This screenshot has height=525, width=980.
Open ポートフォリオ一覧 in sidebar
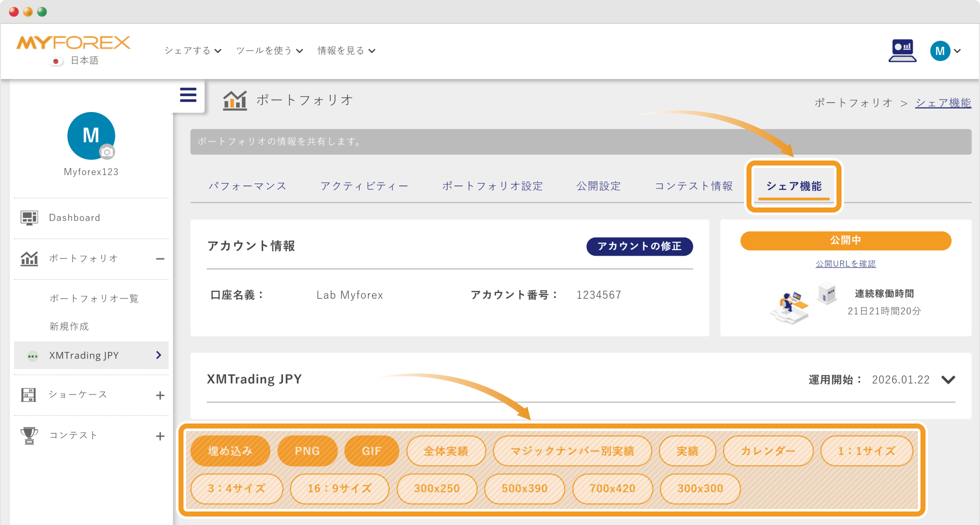tap(94, 298)
